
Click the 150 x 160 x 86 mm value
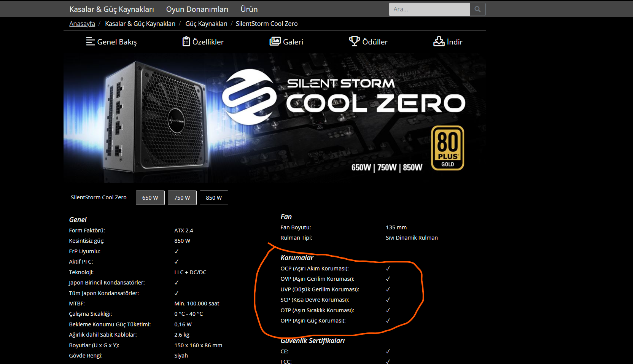198,345
